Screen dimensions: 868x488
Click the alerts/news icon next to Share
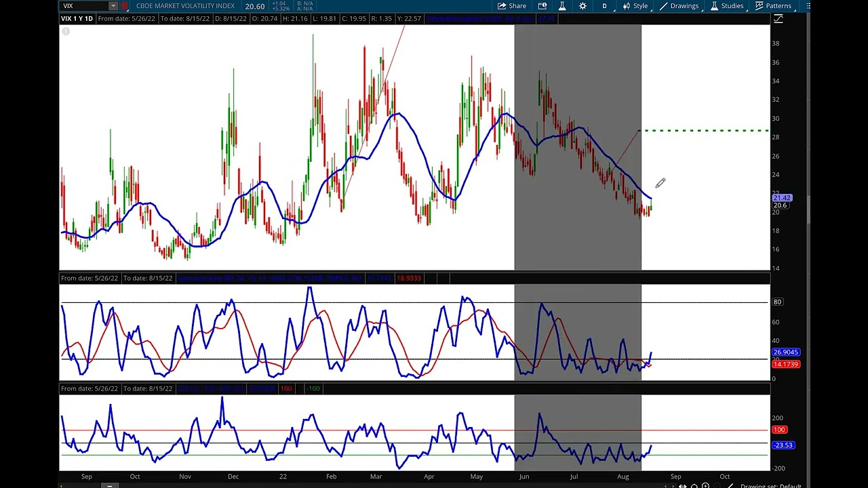click(542, 6)
